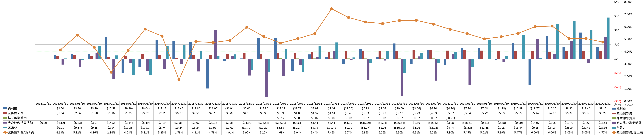Click the その他の営業活動 value ($26.88)

264,123
